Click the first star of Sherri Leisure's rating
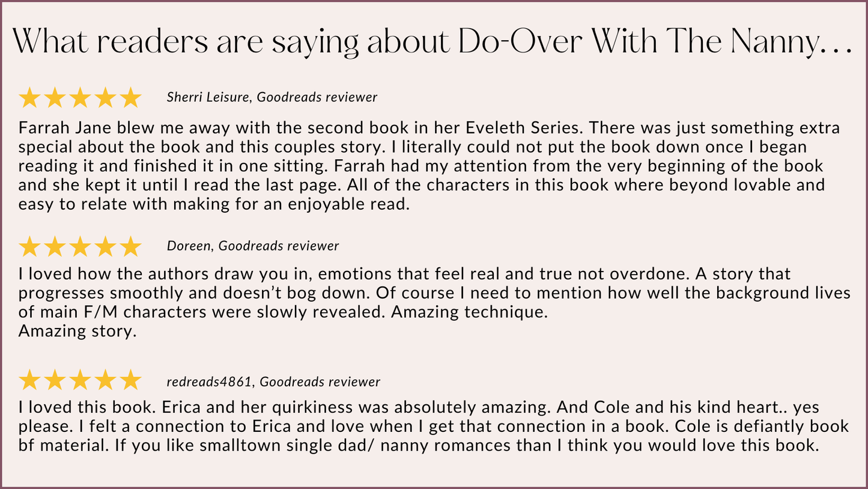Viewport: 868px width, 489px height. 29,97
